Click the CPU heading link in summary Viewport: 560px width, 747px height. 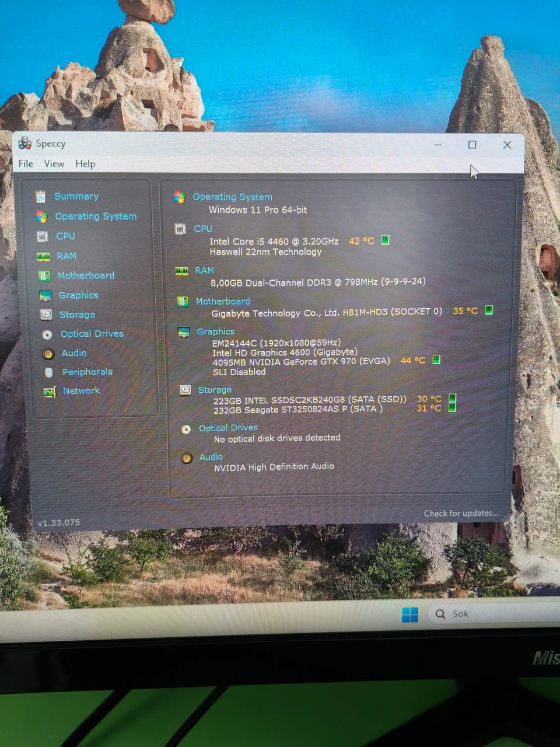[x=203, y=228]
